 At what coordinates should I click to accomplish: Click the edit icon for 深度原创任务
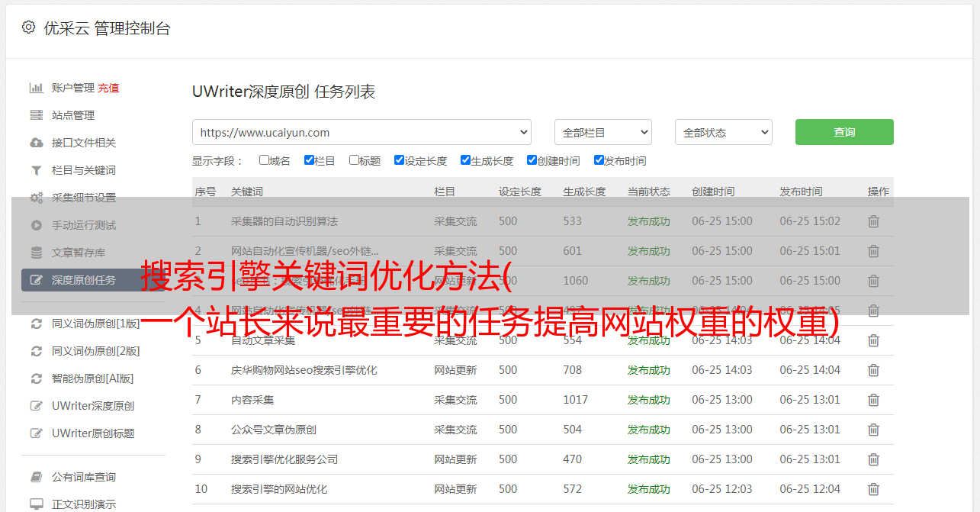pos(36,280)
